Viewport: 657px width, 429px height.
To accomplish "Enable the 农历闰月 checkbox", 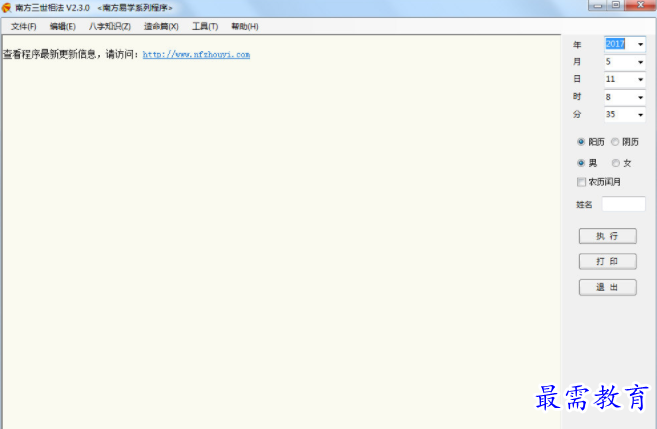I will 581,182.
